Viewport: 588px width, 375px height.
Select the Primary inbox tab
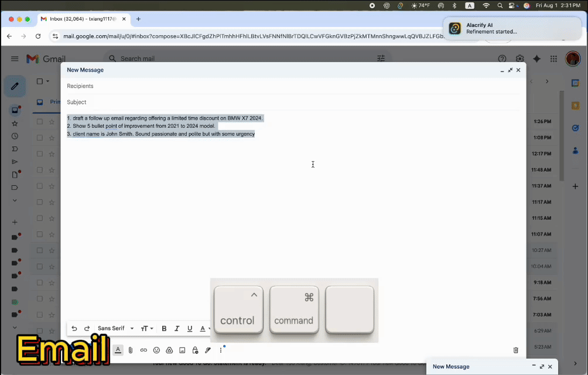pos(47,102)
